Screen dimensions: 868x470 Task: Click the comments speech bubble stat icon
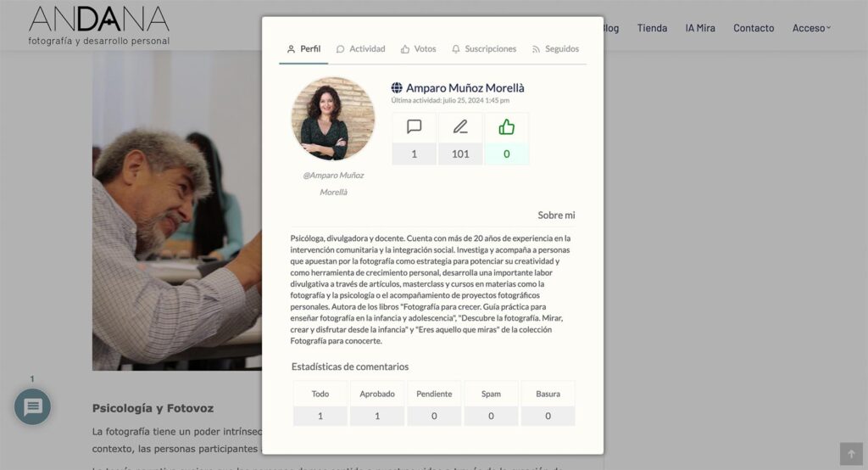414,127
